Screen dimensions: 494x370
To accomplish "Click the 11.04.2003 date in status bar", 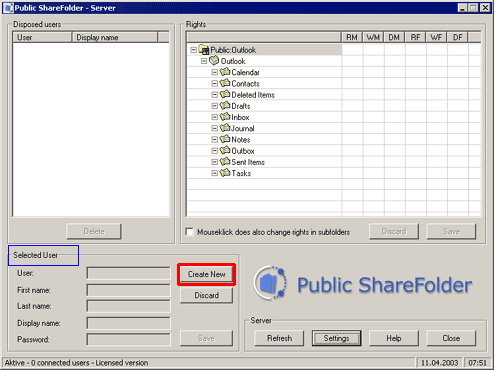I will [x=439, y=363].
